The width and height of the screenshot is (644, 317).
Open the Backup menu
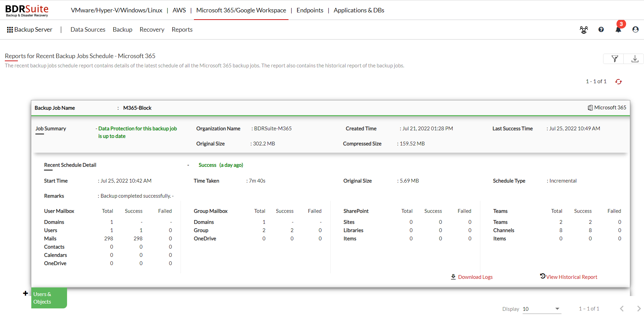(x=122, y=30)
